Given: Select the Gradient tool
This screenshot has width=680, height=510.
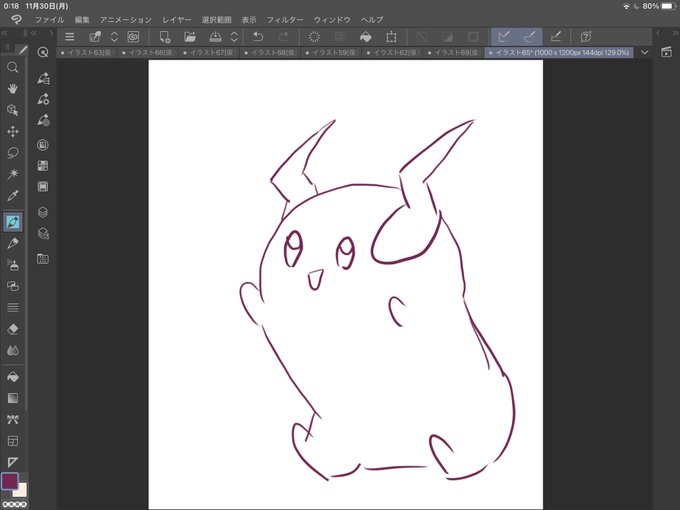Looking at the screenshot, I should point(13,398).
